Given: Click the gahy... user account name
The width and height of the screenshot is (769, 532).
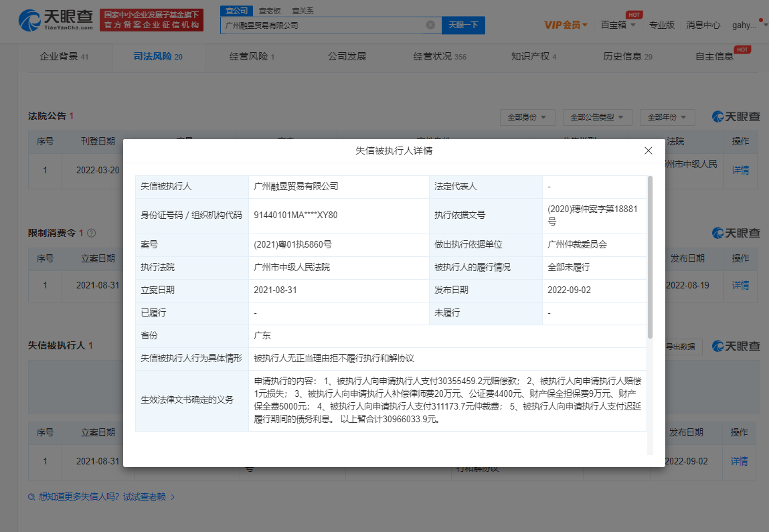Looking at the screenshot, I should (x=744, y=25).
